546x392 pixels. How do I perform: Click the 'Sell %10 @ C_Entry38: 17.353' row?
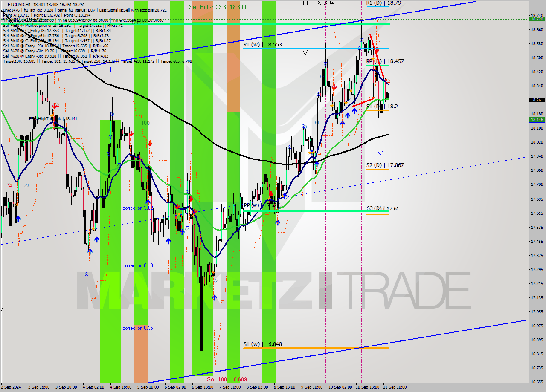(57, 30)
